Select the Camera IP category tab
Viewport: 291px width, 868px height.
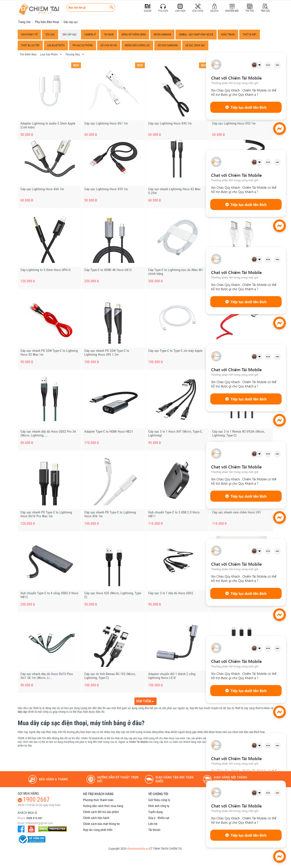pyautogui.click(x=90, y=34)
